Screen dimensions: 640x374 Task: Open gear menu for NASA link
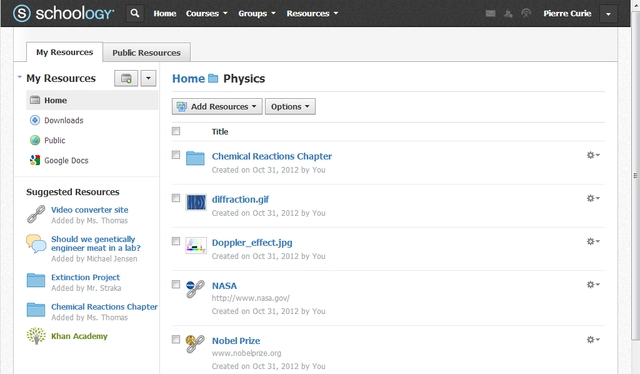[x=593, y=285]
